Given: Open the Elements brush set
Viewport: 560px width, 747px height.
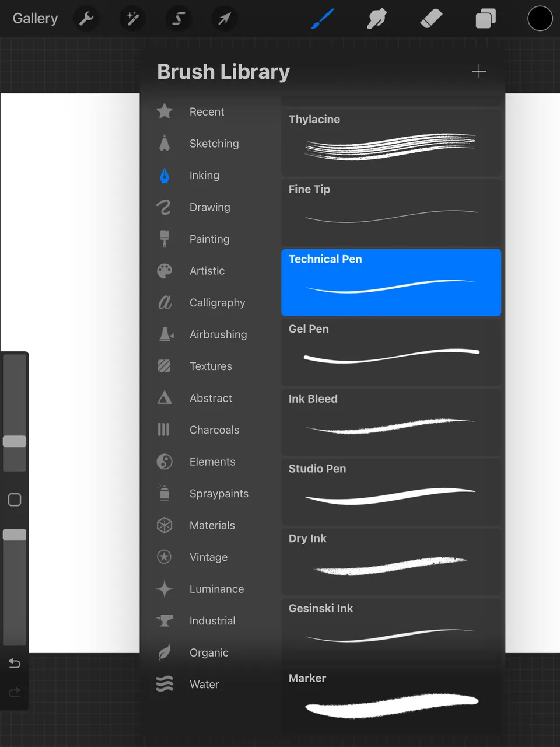Looking at the screenshot, I should (x=211, y=462).
